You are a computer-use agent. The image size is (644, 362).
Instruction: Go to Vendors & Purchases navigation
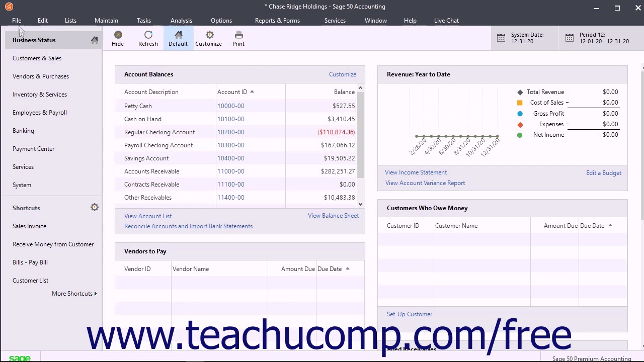click(x=41, y=76)
